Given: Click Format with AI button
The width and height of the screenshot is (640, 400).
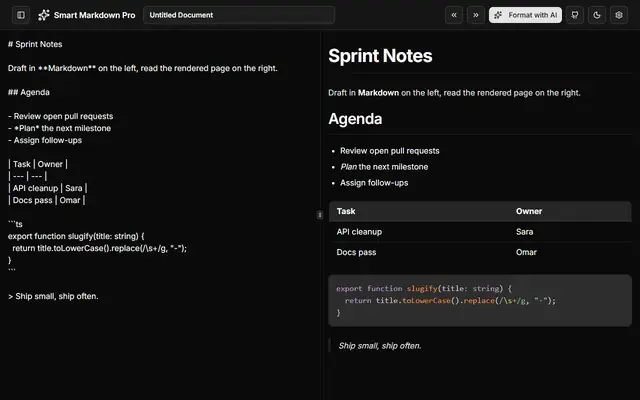Looking at the screenshot, I should click(525, 15).
